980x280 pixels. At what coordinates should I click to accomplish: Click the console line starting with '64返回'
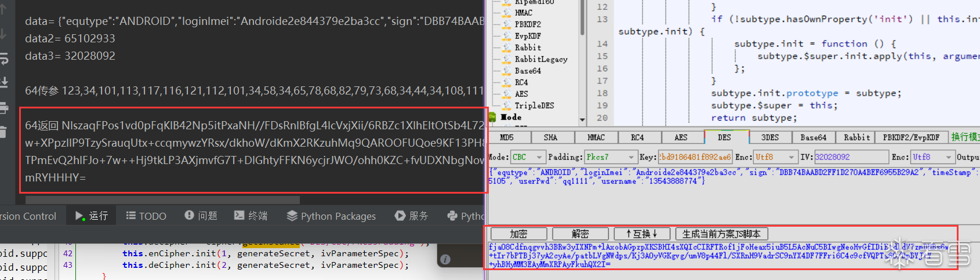coord(254,125)
